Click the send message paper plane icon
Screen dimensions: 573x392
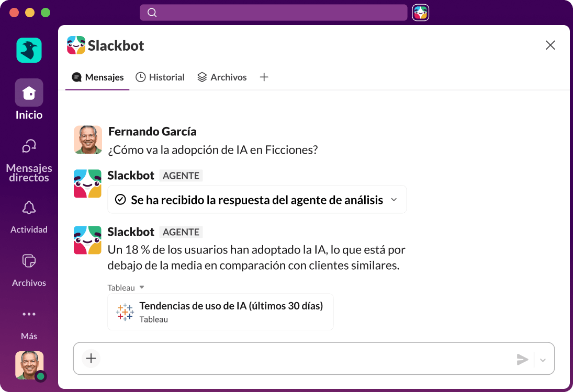(x=522, y=359)
